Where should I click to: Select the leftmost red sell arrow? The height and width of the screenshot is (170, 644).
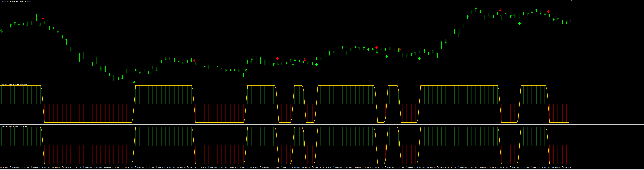(43, 18)
